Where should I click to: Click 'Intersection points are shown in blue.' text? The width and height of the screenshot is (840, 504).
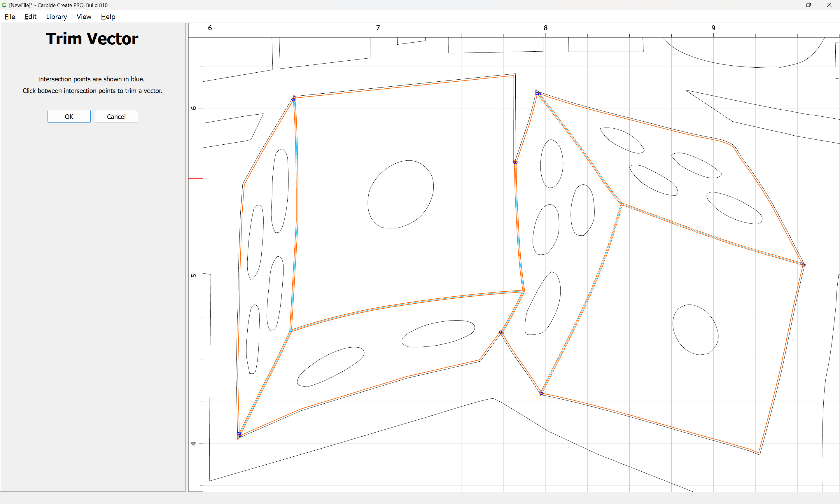[91, 79]
